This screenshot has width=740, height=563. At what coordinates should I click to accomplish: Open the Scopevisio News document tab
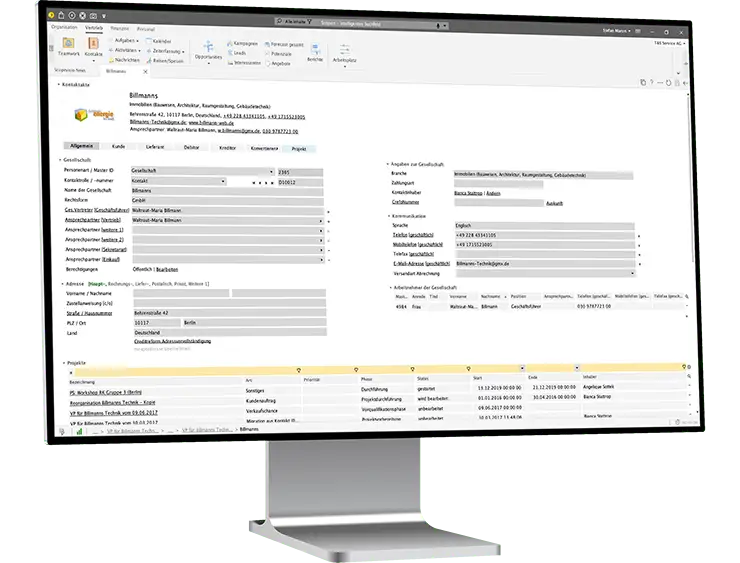(x=70, y=70)
